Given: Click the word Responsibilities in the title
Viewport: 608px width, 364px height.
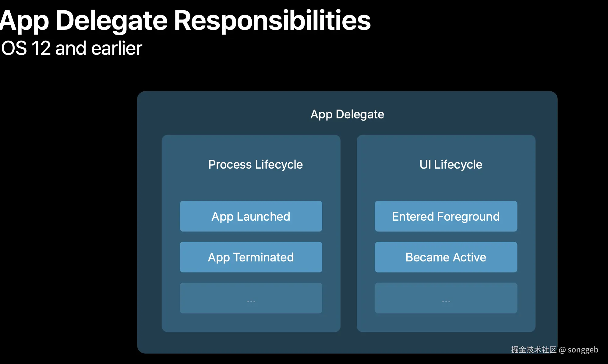Looking at the screenshot, I should click(272, 20).
